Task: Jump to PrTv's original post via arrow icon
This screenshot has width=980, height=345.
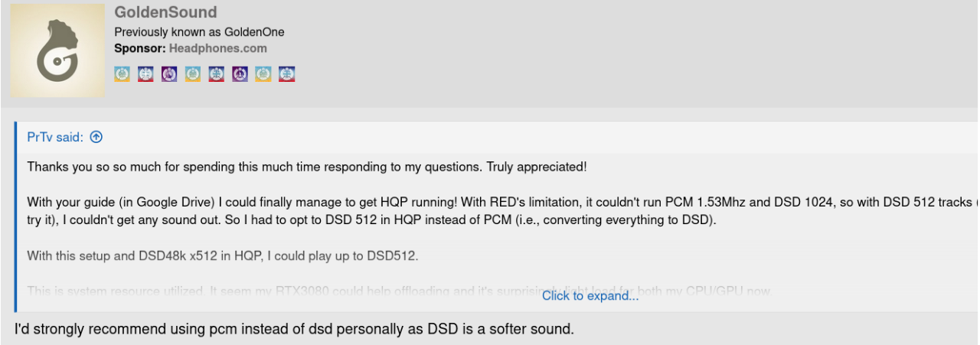Action: 96,137
